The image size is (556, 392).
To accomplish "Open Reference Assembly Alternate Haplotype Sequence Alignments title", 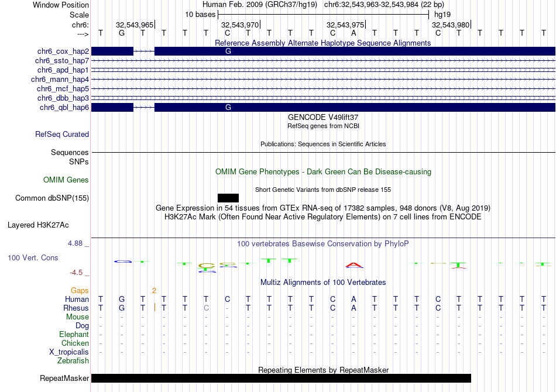I will click(x=322, y=43).
